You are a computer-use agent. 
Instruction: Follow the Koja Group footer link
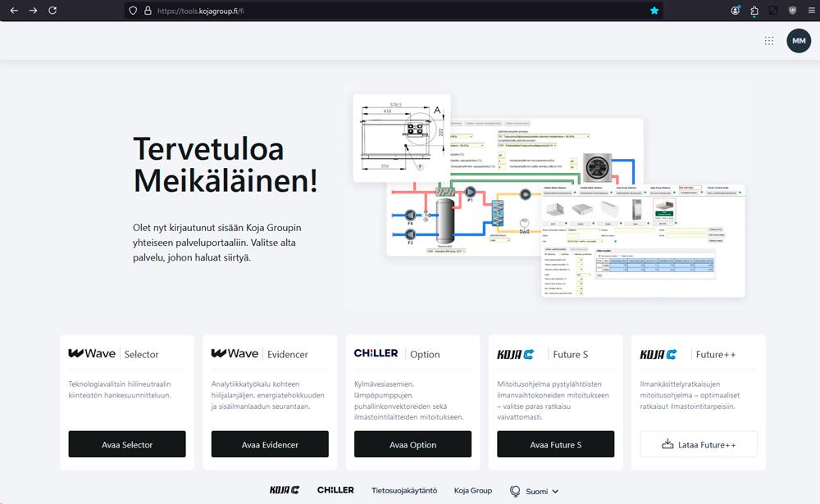[473, 490]
